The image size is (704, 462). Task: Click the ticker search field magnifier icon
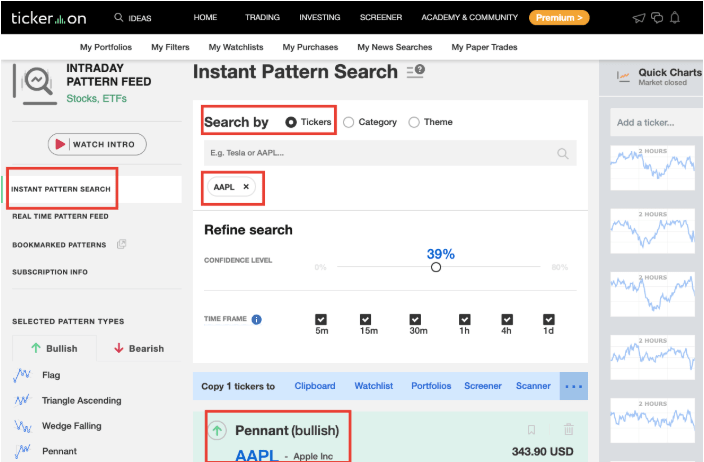pyautogui.click(x=563, y=154)
